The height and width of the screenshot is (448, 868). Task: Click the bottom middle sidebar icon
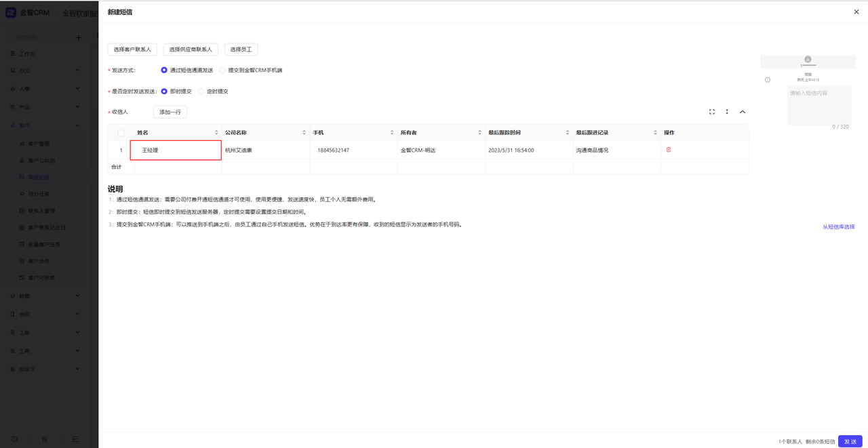[45, 439]
